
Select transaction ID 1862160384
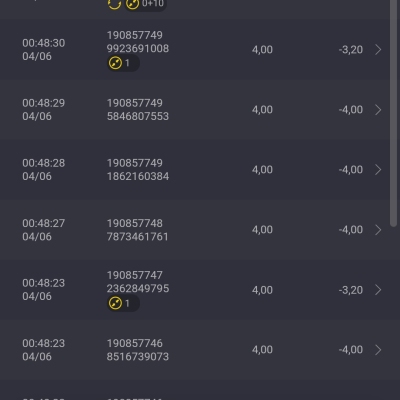point(138,176)
